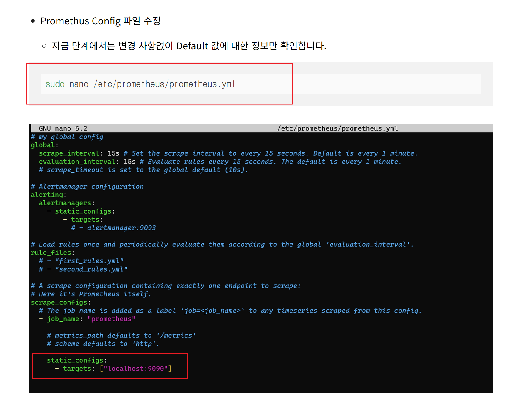Click the 'scrape_configs:' key line
The image size is (517, 420).
[61, 303]
